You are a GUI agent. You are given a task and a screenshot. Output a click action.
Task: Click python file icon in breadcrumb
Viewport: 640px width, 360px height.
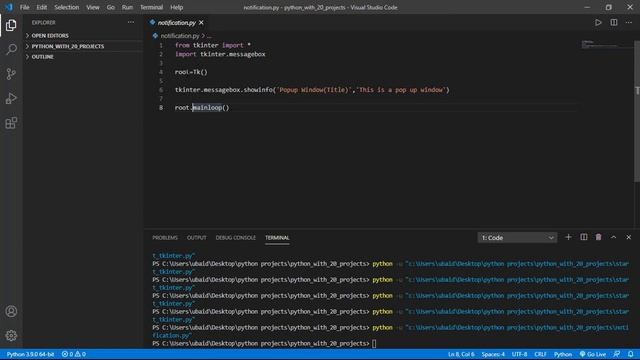click(x=155, y=36)
